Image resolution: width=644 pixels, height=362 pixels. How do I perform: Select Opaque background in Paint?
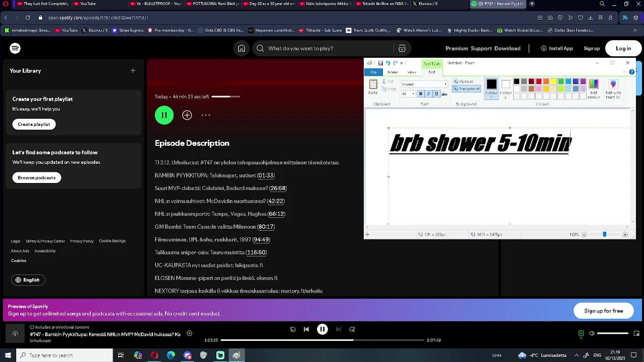pyautogui.click(x=463, y=81)
